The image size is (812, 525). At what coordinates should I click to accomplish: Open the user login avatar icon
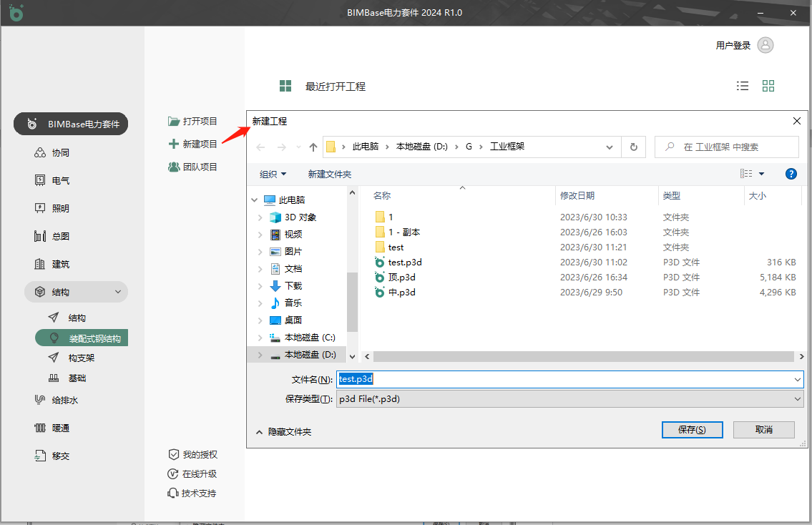point(765,45)
